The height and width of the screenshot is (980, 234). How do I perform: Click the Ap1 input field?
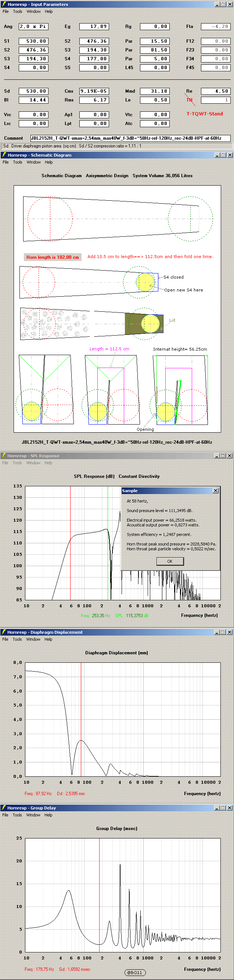pyautogui.click(x=94, y=115)
